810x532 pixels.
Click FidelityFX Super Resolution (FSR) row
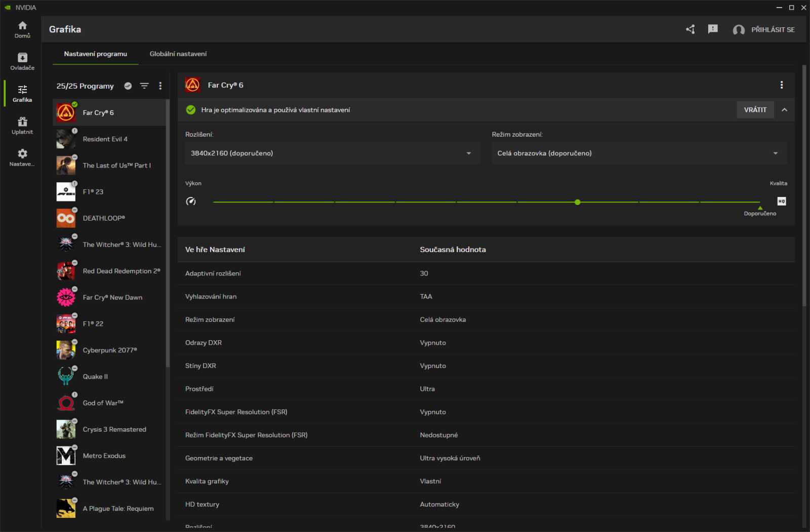[486, 412]
